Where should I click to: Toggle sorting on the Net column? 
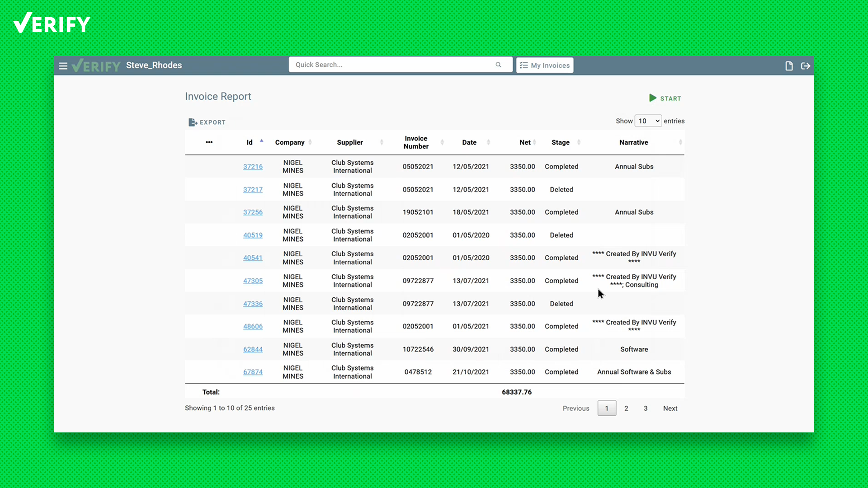534,142
